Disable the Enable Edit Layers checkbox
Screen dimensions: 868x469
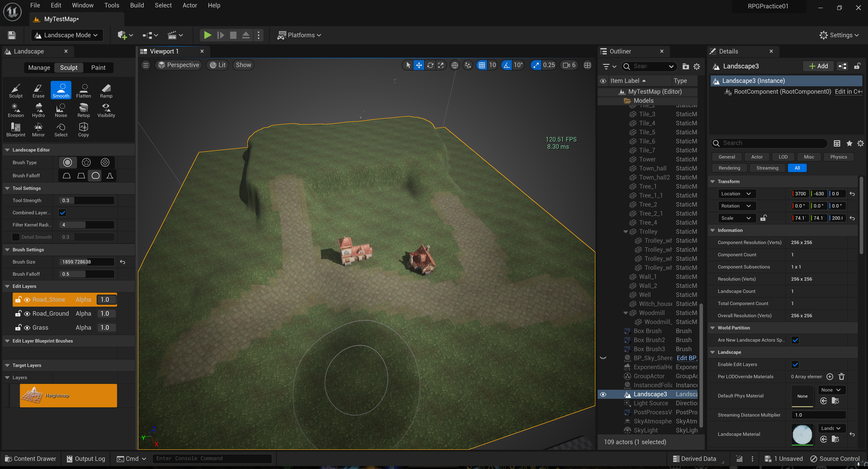(795, 364)
